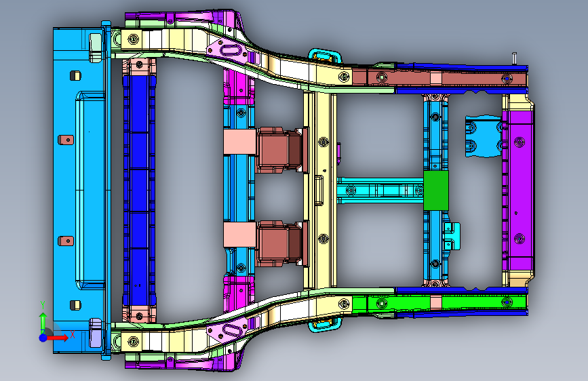Select the bolt on the lower-left yellow rail end
Screen dimensions: 588x381
tap(134, 342)
